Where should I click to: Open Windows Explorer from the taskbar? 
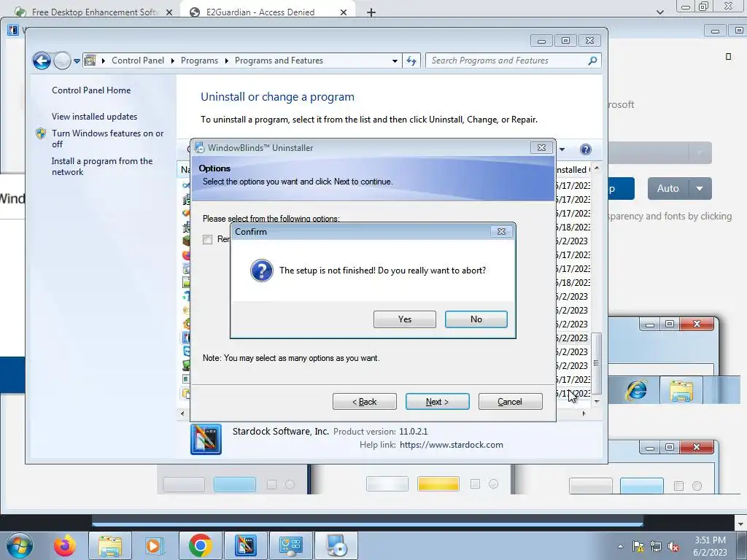[x=109, y=545]
